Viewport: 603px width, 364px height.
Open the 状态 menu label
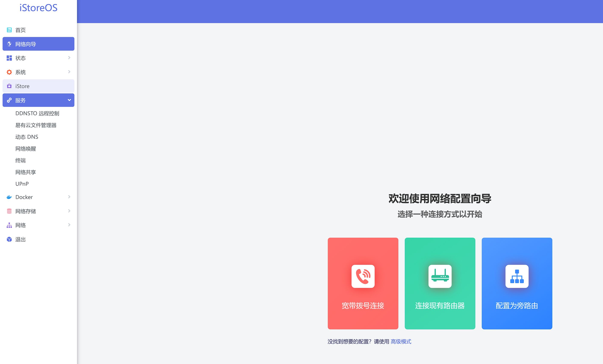(20, 58)
